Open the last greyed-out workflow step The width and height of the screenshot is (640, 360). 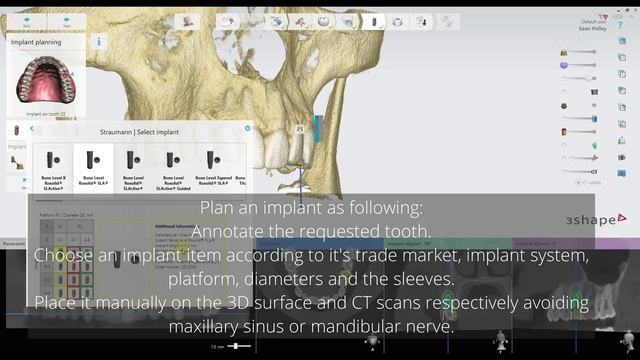(447, 22)
